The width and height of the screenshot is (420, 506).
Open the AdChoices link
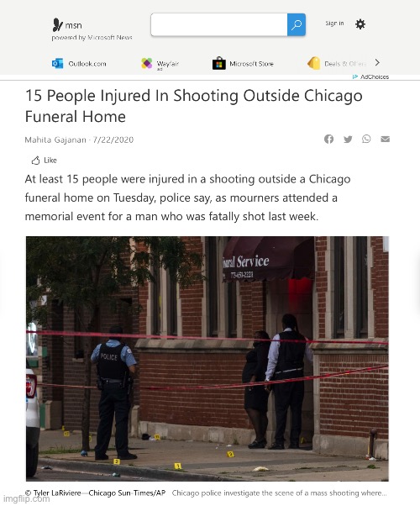[x=370, y=76]
